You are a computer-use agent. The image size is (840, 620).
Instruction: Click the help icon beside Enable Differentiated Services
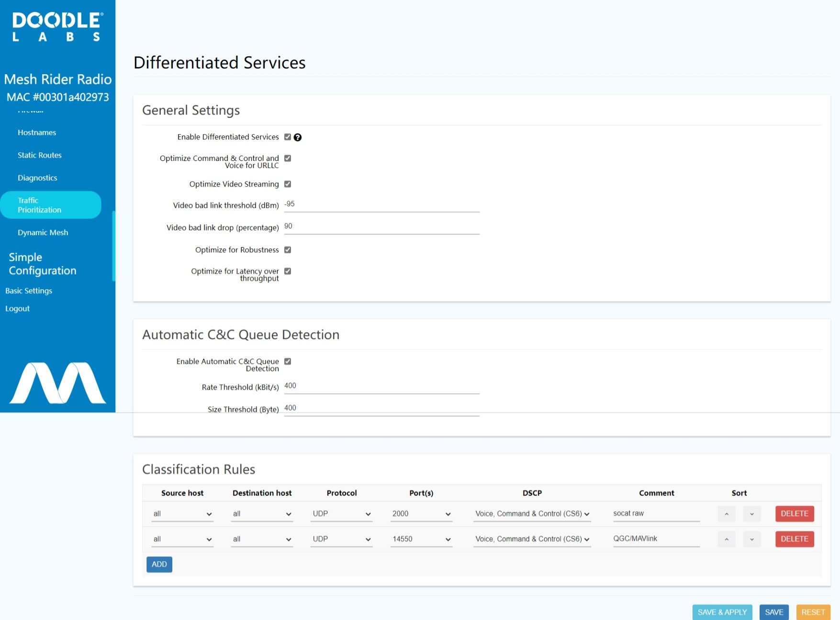[298, 137]
